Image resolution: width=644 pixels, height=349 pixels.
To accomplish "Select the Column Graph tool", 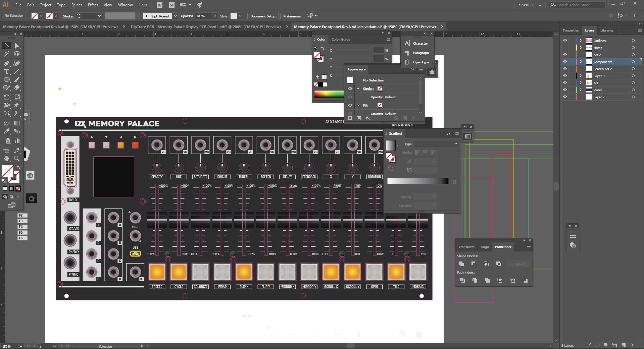I will coord(17,141).
